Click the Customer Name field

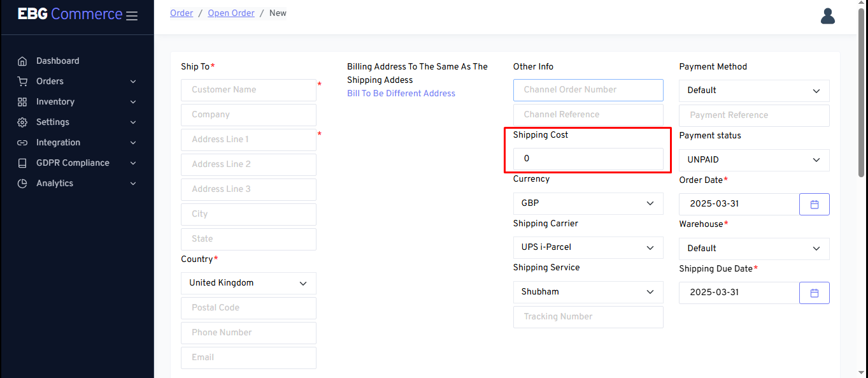point(248,90)
